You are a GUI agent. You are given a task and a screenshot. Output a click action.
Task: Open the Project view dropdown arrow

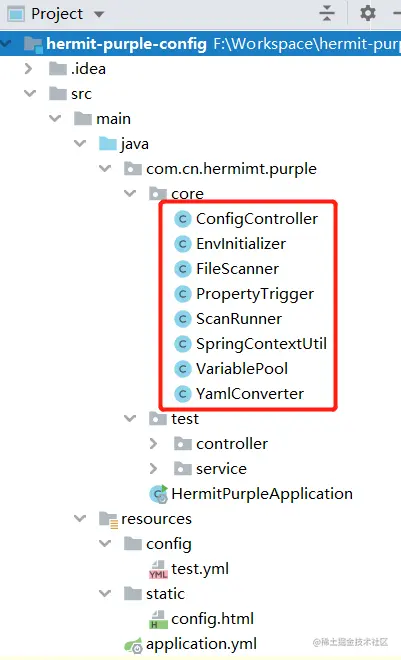pos(99,14)
